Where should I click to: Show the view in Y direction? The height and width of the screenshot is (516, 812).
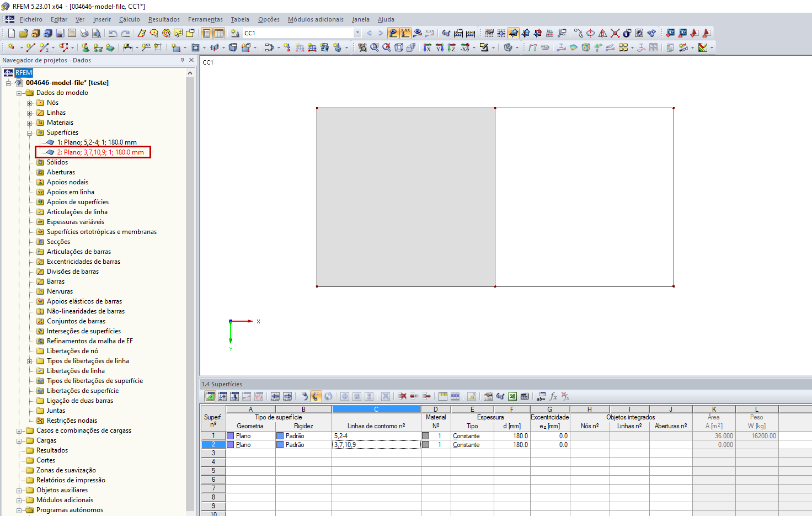(x=440, y=47)
